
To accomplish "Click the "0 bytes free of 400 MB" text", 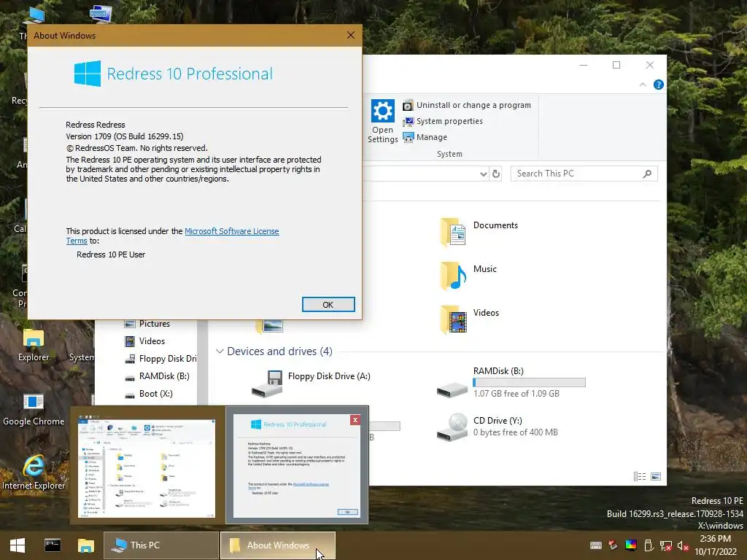I will [516, 432].
